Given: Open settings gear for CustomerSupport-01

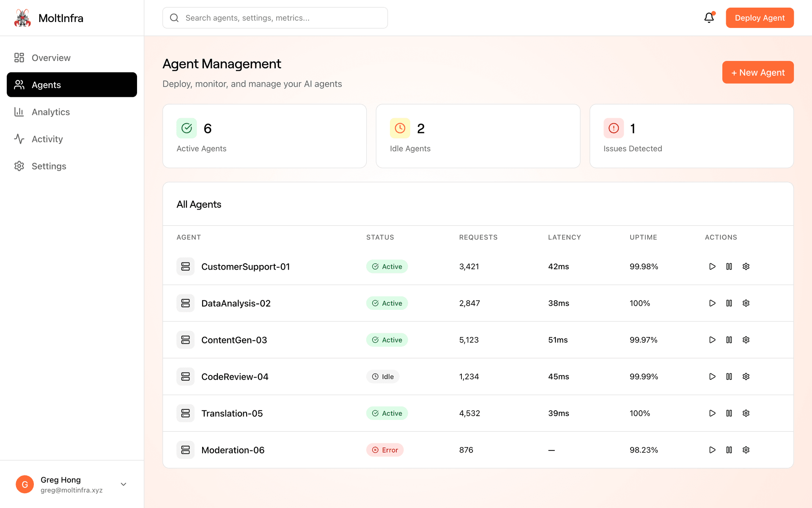Looking at the screenshot, I should tap(746, 266).
